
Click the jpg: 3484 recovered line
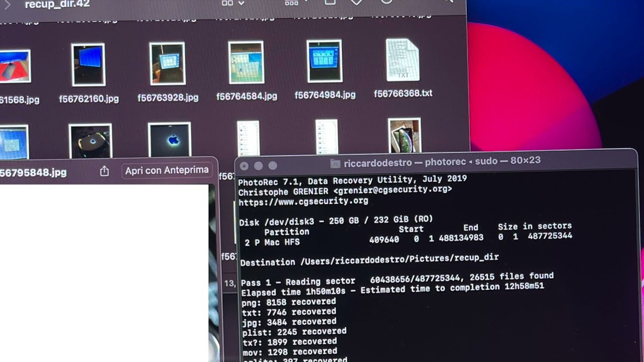coord(289,322)
